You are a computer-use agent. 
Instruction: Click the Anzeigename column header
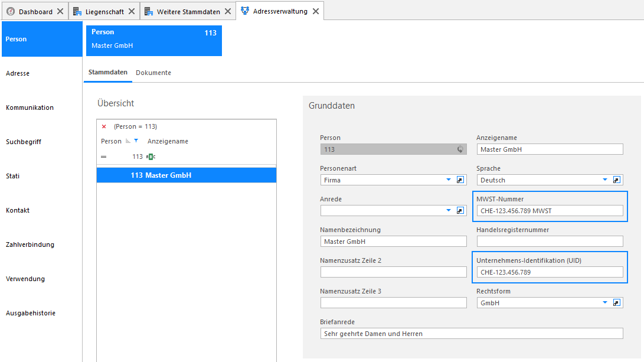click(x=168, y=141)
